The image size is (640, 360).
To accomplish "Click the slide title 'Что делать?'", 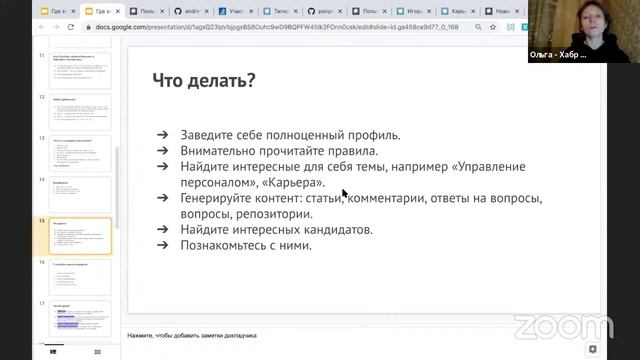I will [x=204, y=80].
